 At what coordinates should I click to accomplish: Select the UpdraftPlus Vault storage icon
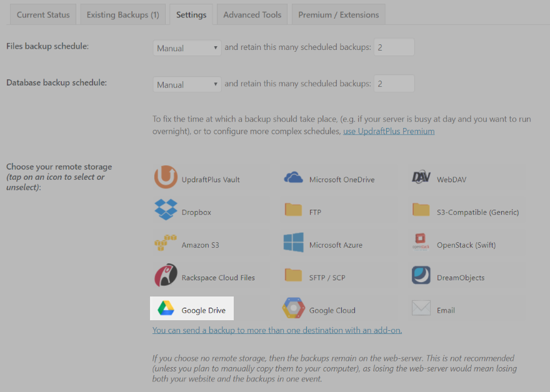pos(166,177)
